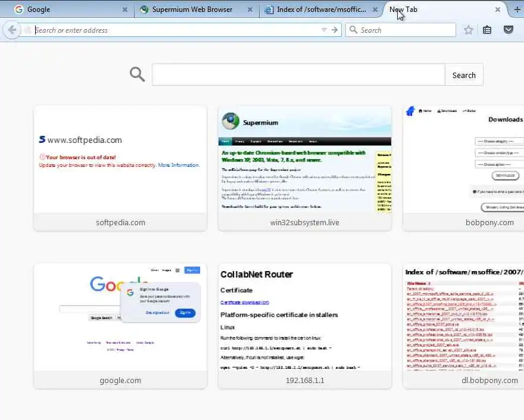Click the page icon on Index tab
Image resolution: width=524 pixels, height=420 pixels.
tap(269, 10)
